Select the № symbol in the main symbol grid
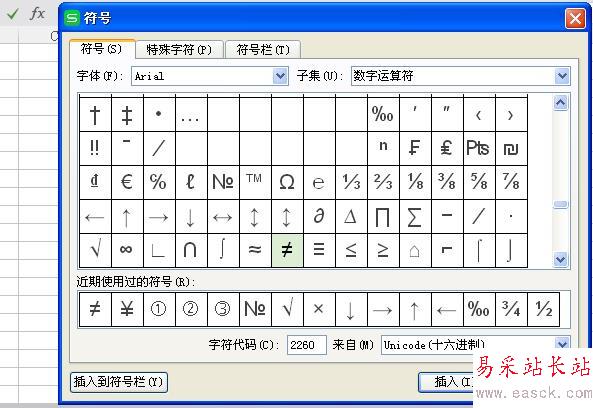Image resolution: width=593 pixels, height=408 pixels. [223, 182]
